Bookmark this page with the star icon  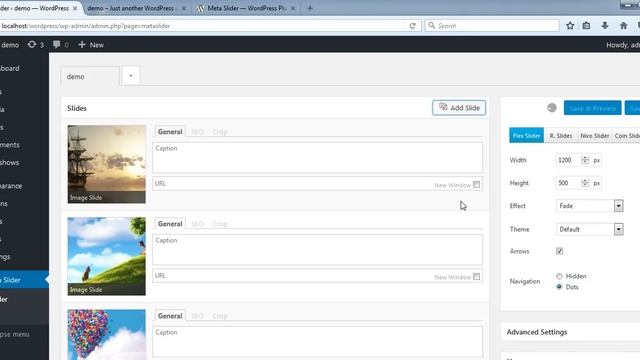[x=570, y=26]
